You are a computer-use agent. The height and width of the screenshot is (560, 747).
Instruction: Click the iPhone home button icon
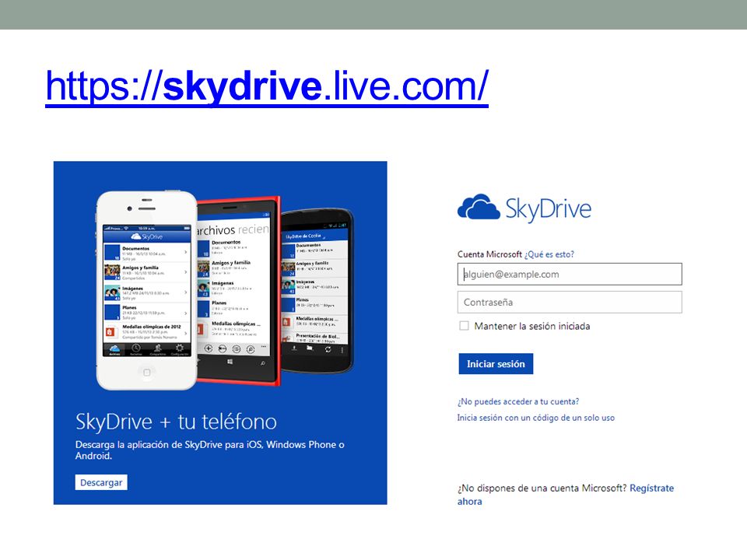[x=147, y=372]
